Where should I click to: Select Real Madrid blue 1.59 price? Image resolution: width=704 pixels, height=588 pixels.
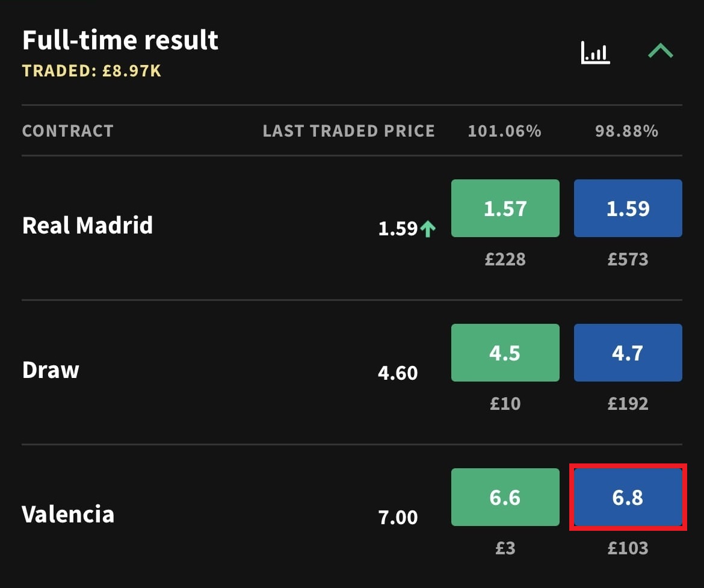pos(628,208)
